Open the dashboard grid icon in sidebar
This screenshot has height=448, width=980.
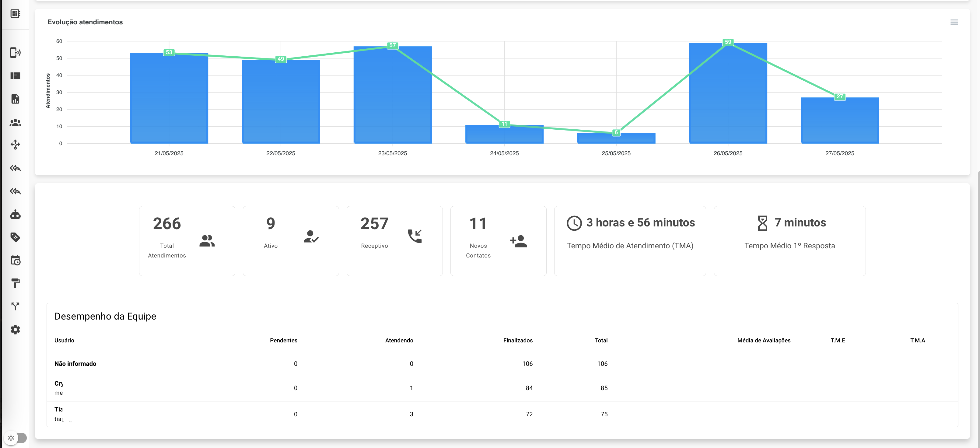15,76
